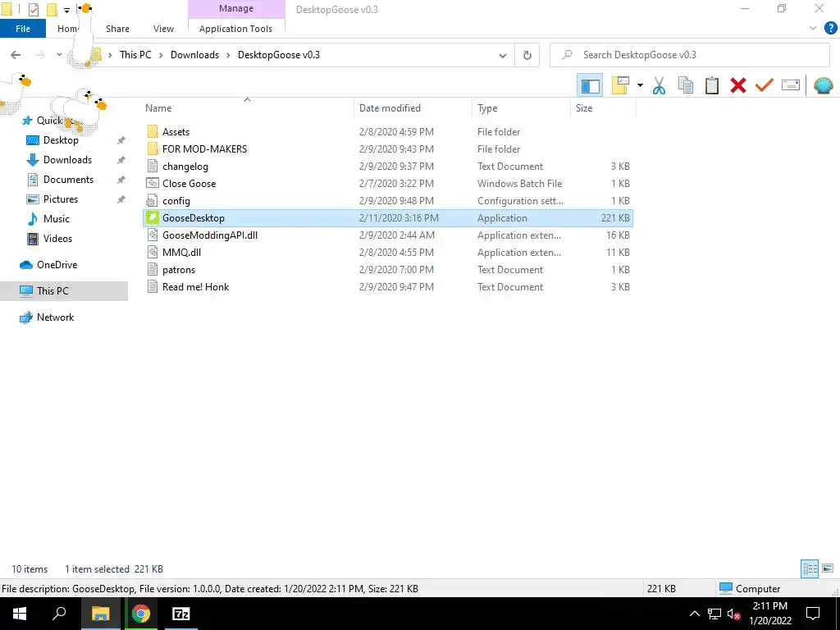Go back with the Back arrow
Image resolution: width=840 pixels, height=630 pixels.
click(x=16, y=55)
